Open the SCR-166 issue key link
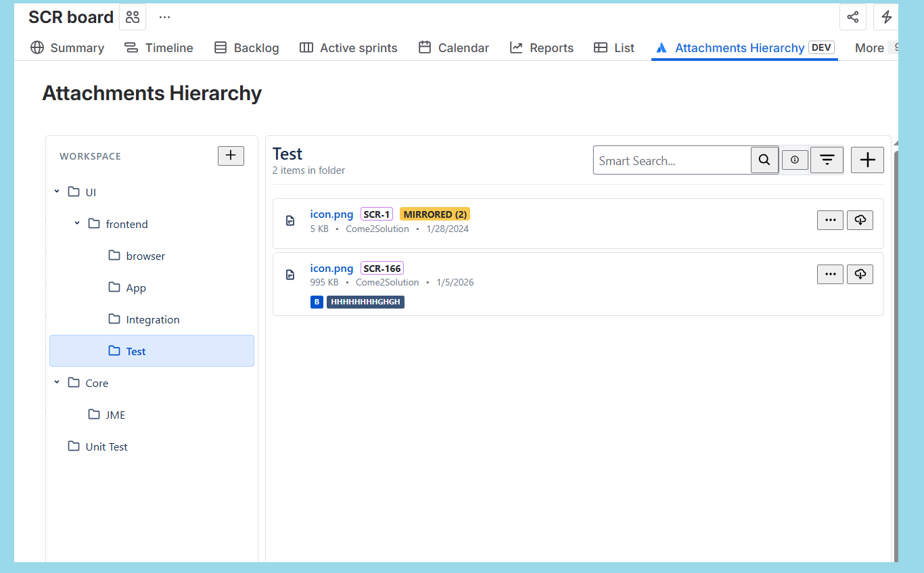924x573 pixels. pos(382,269)
